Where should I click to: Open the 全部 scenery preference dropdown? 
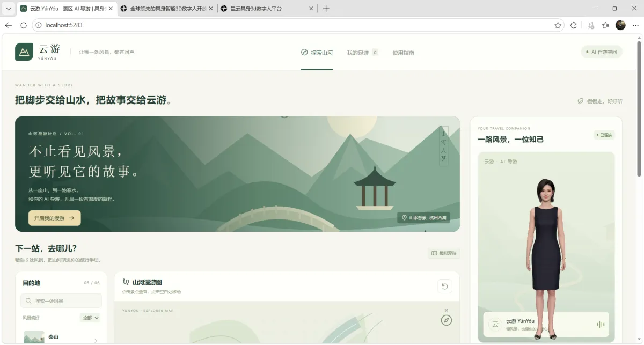coord(90,318)
